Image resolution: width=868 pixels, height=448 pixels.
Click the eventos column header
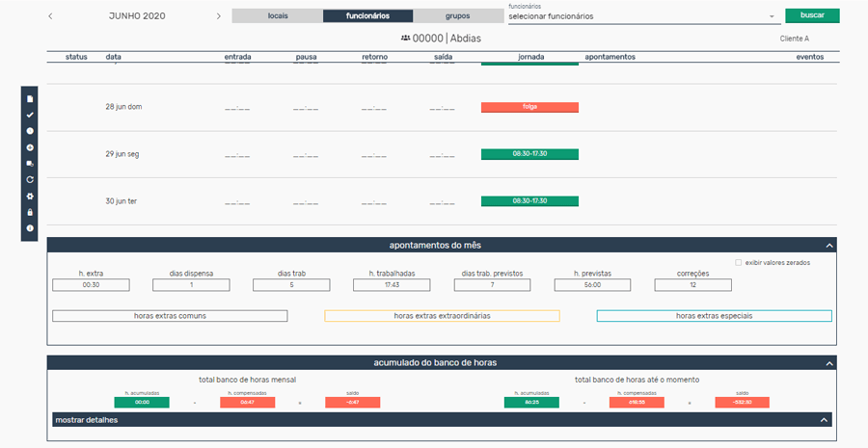pyautogui.click(x=810, y=57)
